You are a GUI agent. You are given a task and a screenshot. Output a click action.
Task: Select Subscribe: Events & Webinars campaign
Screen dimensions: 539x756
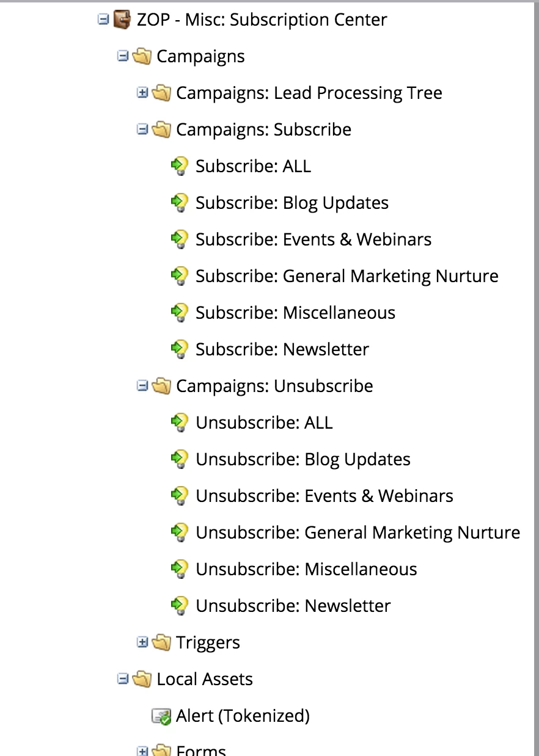coord(313,239)
